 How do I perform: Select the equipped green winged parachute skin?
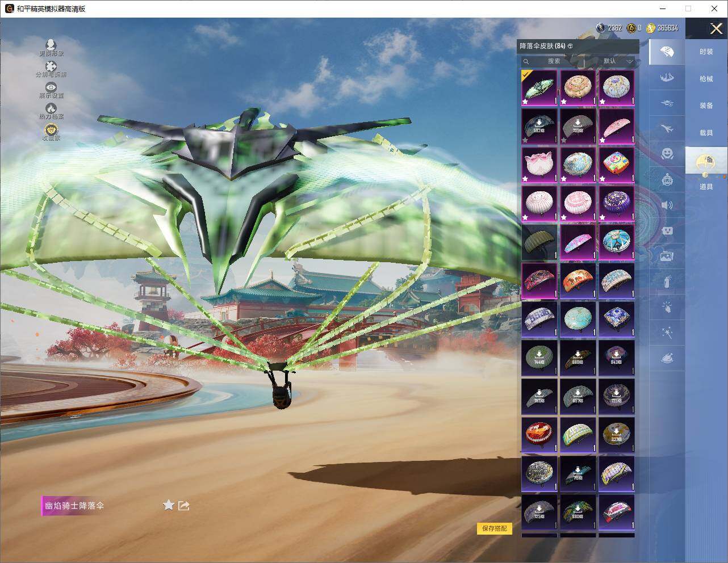click(x=539, y=87)
